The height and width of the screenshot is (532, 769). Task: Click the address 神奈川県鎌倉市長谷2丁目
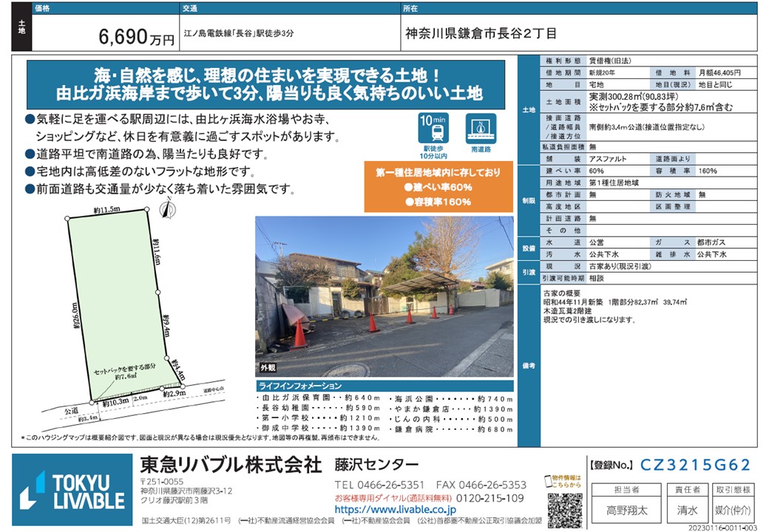click(481, 34)
